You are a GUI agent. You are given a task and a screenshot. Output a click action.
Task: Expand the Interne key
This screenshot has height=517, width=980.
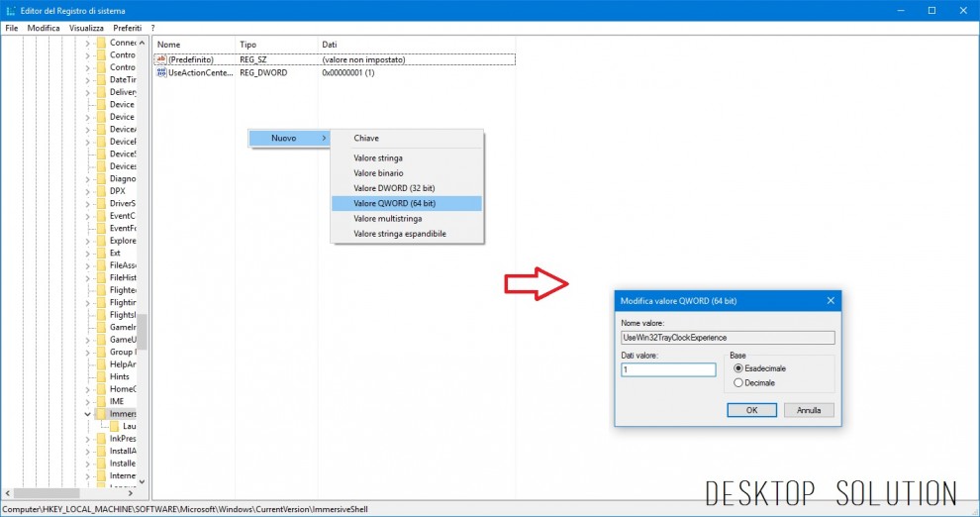(87, 475)
